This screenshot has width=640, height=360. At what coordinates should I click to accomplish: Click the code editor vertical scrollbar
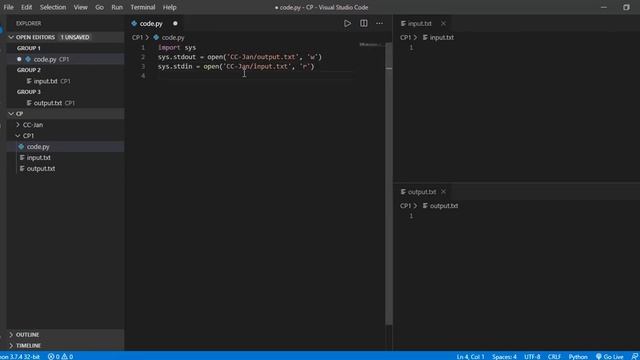389,184
